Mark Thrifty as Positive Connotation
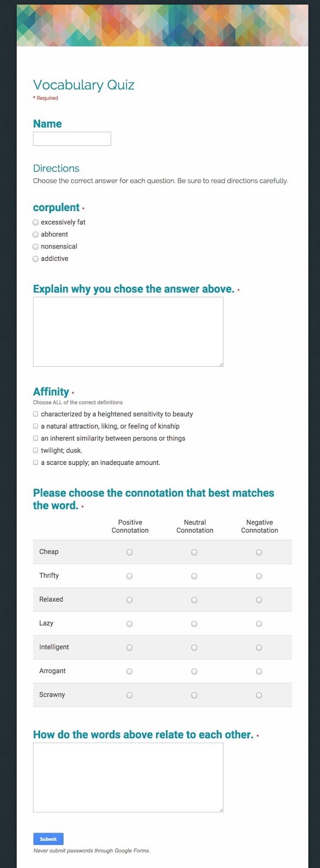 pyautogui.click(x=129, y=576)
